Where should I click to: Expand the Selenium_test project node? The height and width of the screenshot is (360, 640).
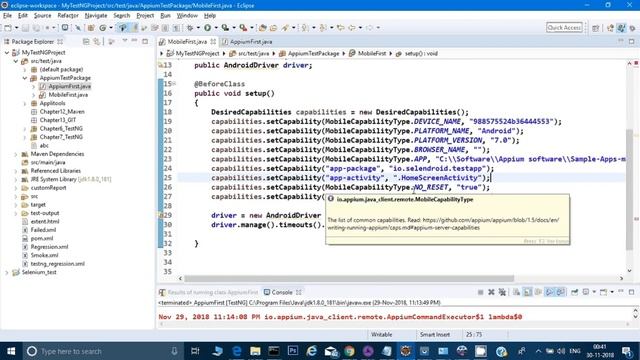[7, 272]
